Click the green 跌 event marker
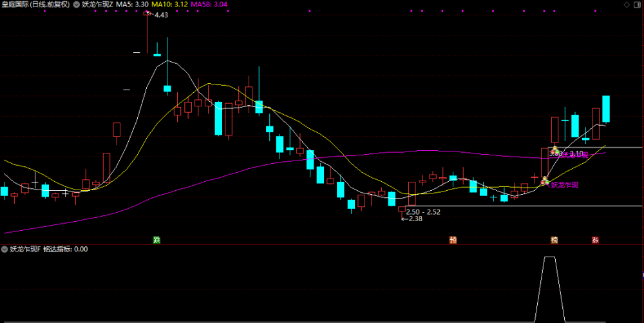Image resolution: width=644 pixels, height=323 pixels. click(156, 240)
